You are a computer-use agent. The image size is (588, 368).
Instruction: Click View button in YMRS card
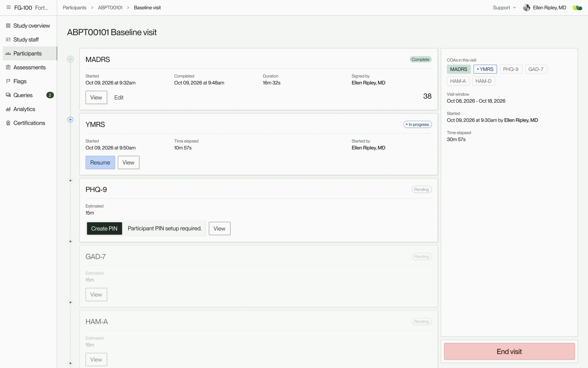129,162
